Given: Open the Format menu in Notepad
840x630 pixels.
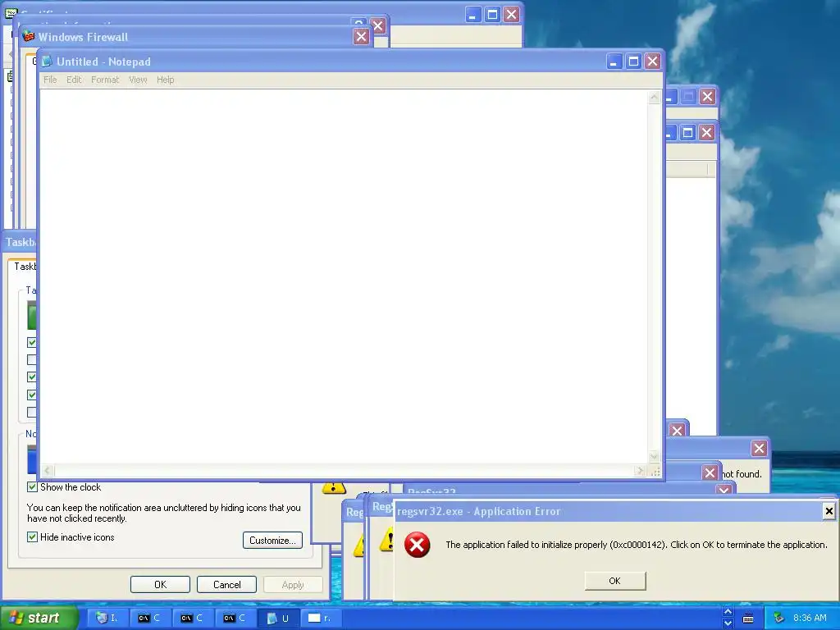Looking at the screenshot, I should [x=105, y=80].
